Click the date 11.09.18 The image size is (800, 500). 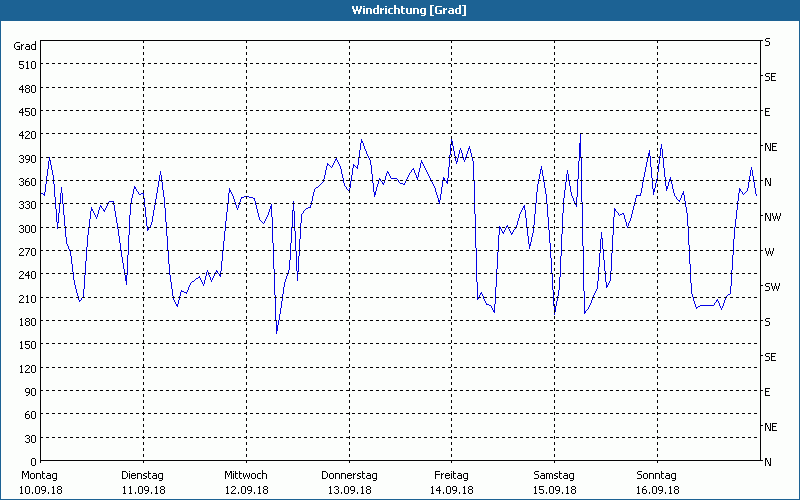point(143,490)
